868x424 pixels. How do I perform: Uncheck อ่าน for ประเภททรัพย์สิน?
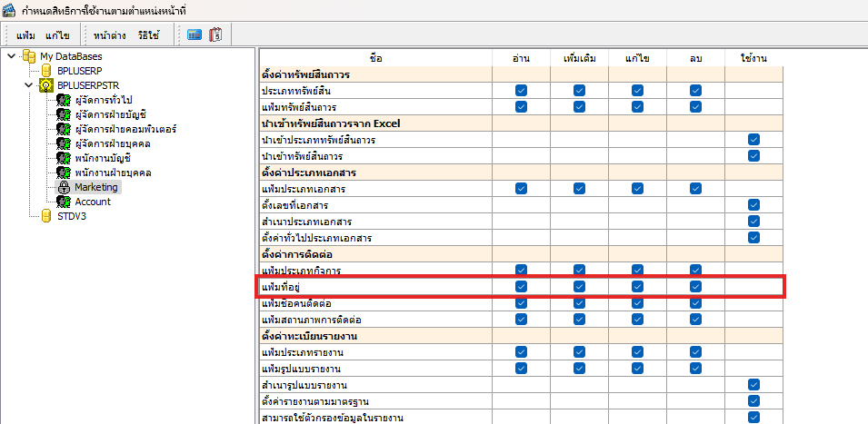(521, 91)
